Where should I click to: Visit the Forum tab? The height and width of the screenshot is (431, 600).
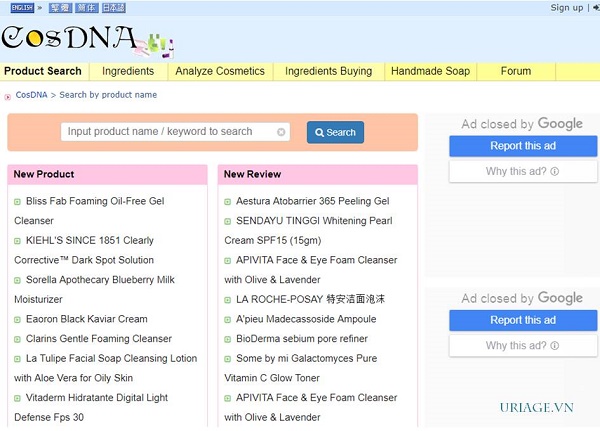coord(516,71)
